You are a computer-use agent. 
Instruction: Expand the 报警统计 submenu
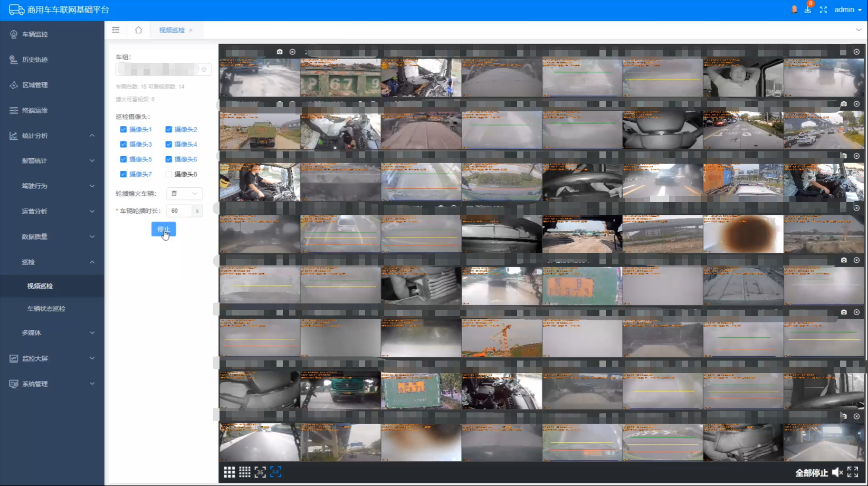point(52,160)
